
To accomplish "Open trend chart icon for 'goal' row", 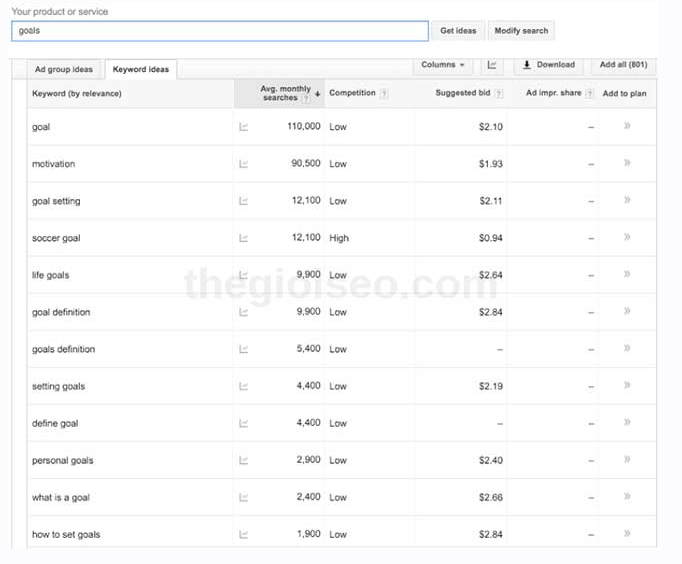I will point(244,127).
